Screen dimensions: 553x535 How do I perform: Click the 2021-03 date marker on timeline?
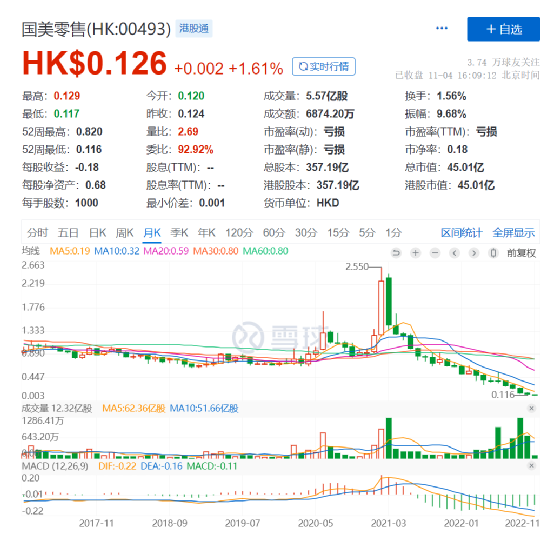pyautogui.click(x=388, y=523)
